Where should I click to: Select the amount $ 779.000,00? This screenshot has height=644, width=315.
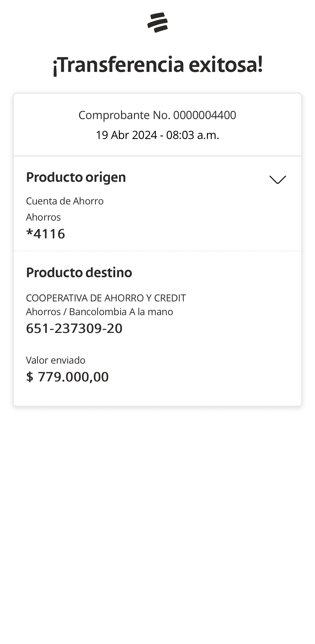(67, 377)
